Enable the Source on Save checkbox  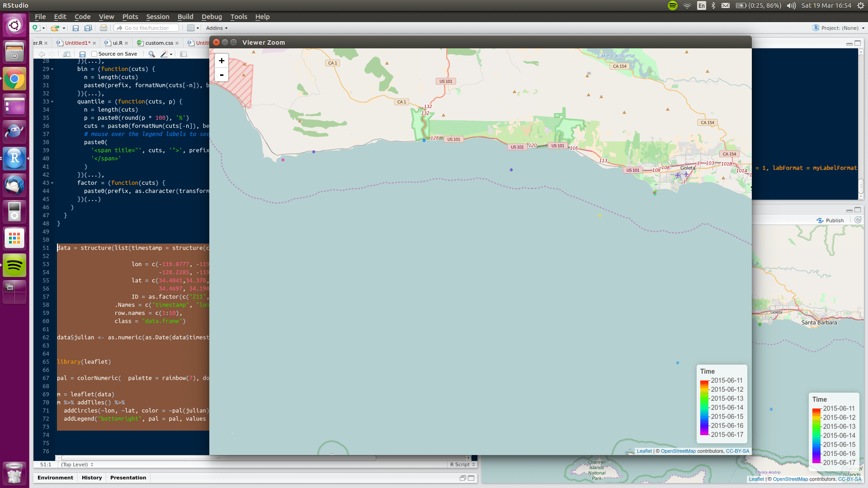click(94, 54)
